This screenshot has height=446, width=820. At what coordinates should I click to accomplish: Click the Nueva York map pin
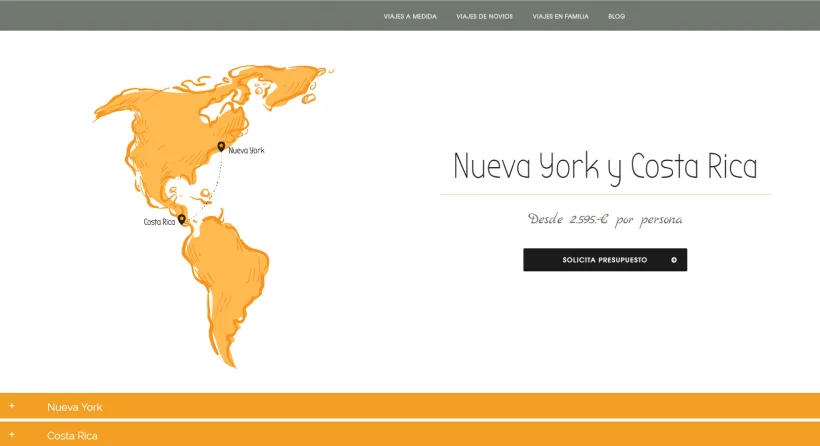221,147
